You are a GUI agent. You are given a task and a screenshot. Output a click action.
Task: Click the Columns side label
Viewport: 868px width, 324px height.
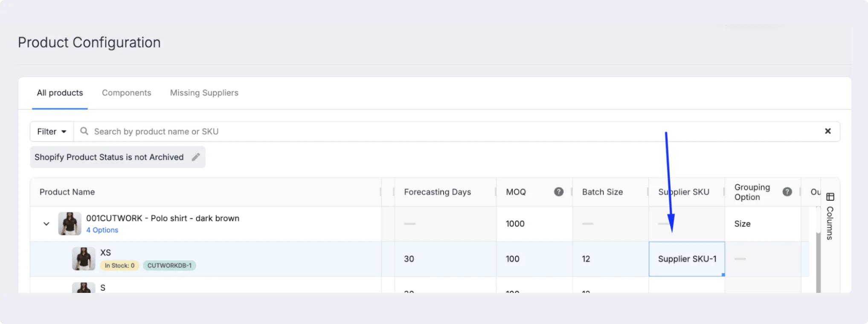(830, 223)
